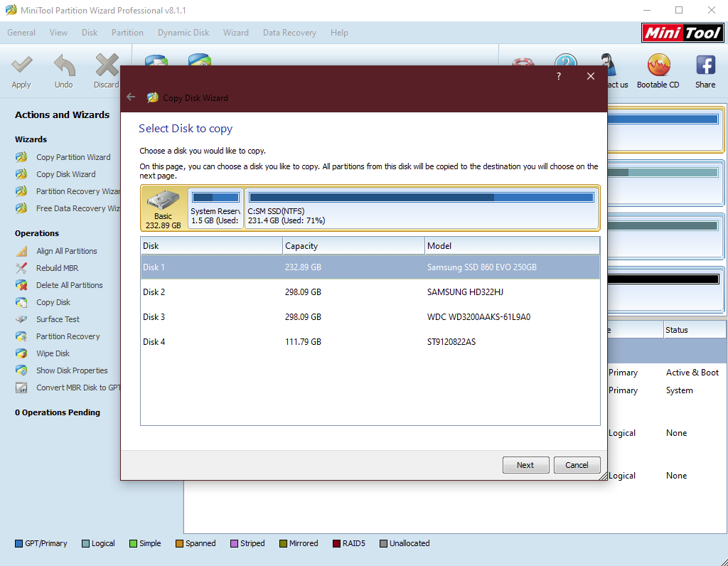The image size is (728, 566).
Task: Click the Discard X icon
Action: (107, 65)
